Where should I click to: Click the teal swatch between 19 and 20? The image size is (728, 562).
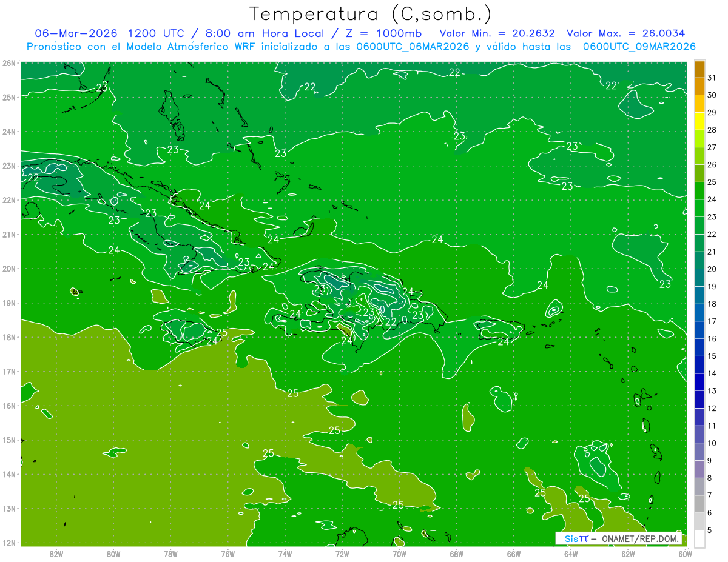(699, 278)
